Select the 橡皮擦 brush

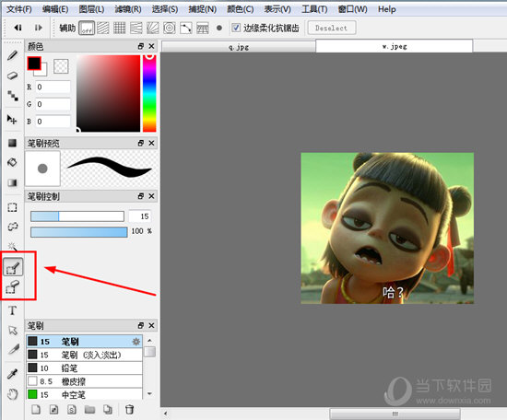pyautogui.click(x=85, y=381)
